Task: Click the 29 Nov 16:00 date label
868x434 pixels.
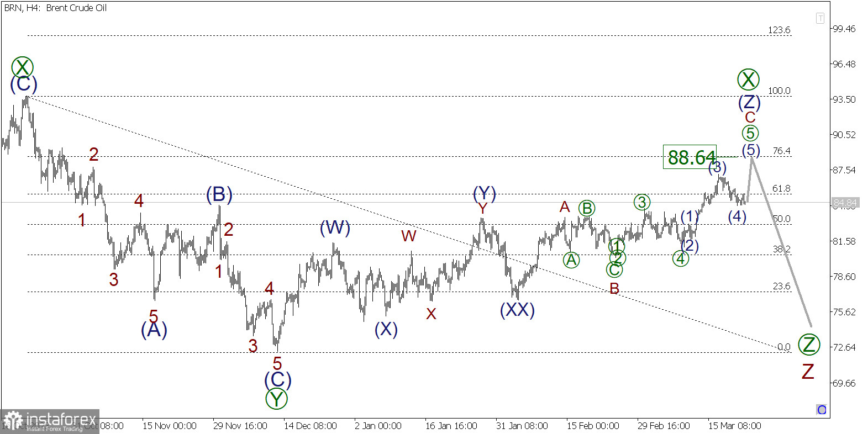Action: click(240, 426)
